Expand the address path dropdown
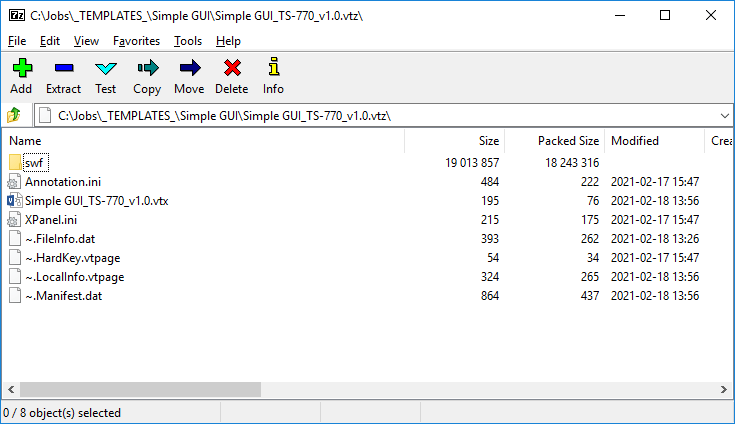Screen dimensions: 735x424 click(x=724, y=115)
